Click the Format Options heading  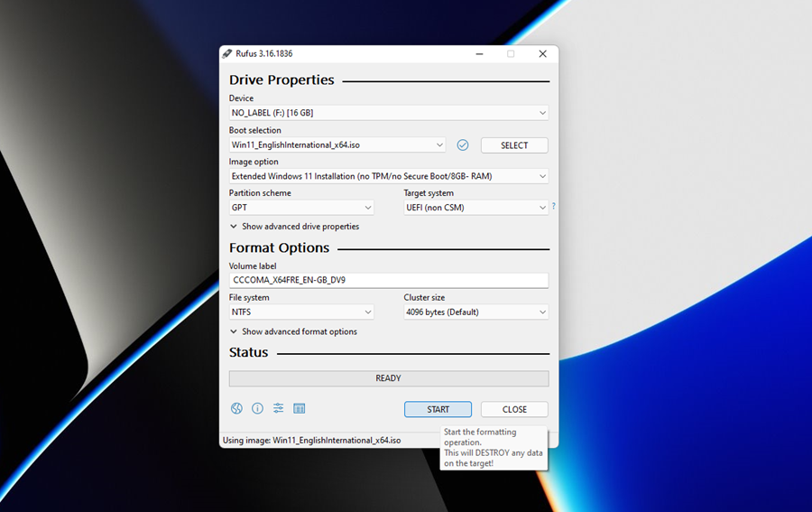pyautogui.click(x=279, y=247)
